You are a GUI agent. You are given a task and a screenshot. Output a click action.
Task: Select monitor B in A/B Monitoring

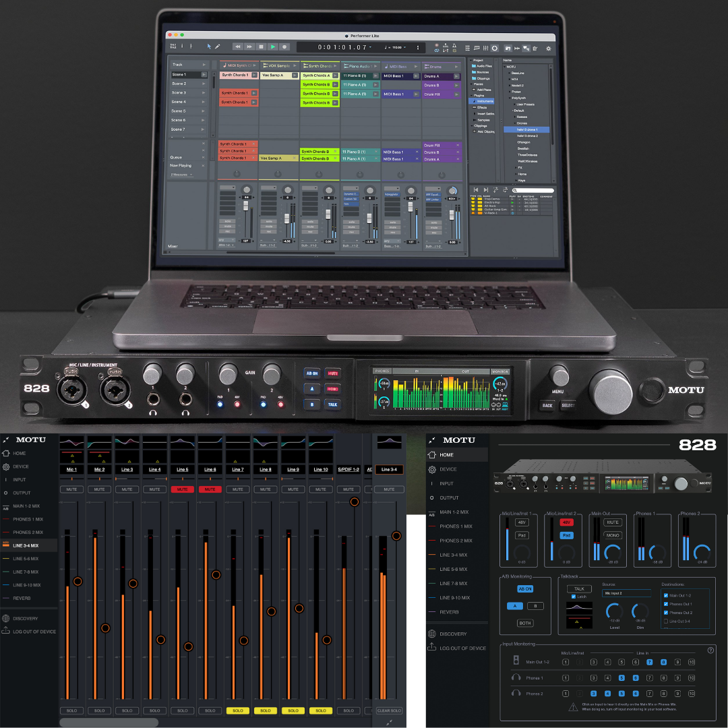coord(535,606)
